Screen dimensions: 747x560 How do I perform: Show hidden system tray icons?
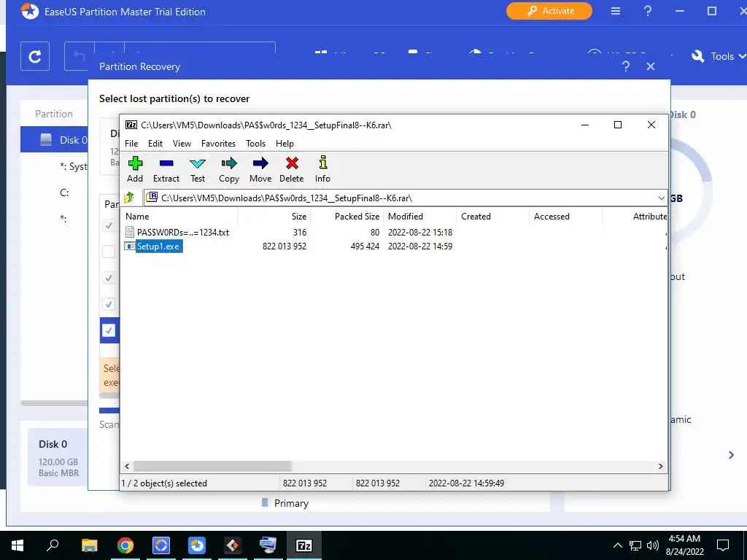click(617, 545)
